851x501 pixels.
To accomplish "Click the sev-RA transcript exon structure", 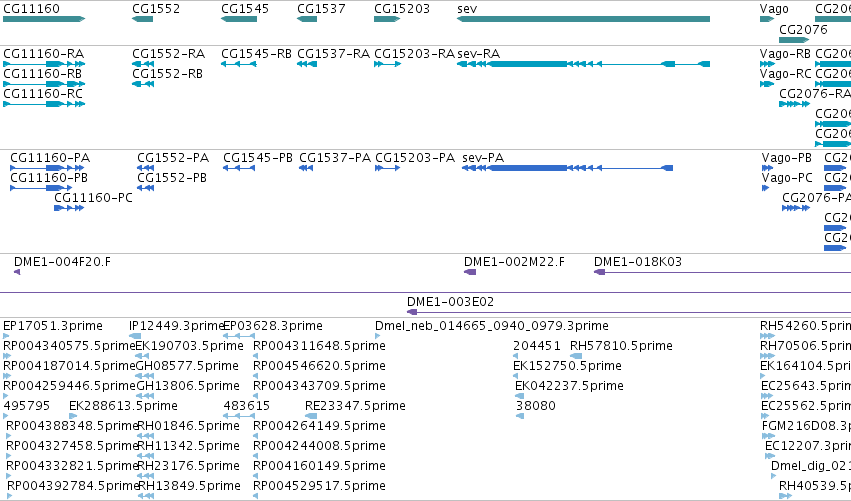I will 583,64.
